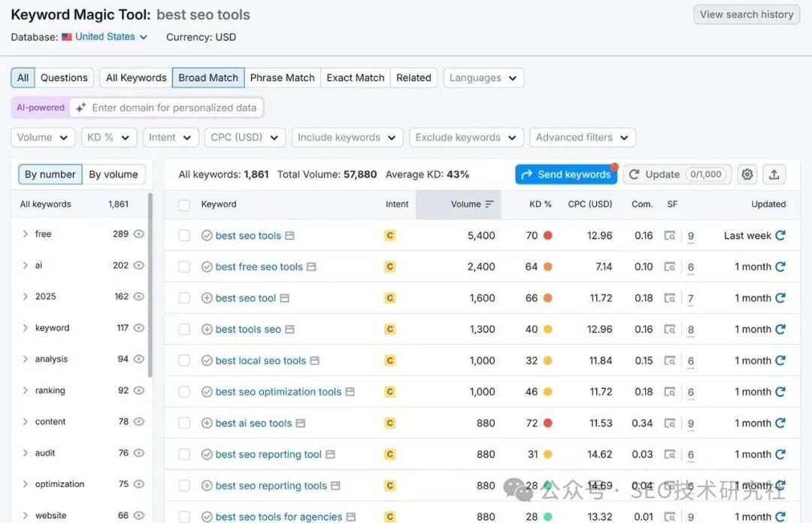The width and height of the screenshot is (812, 523).
Task: Open the CPC (USD) filter dropdown
Action: coord(244,138)
